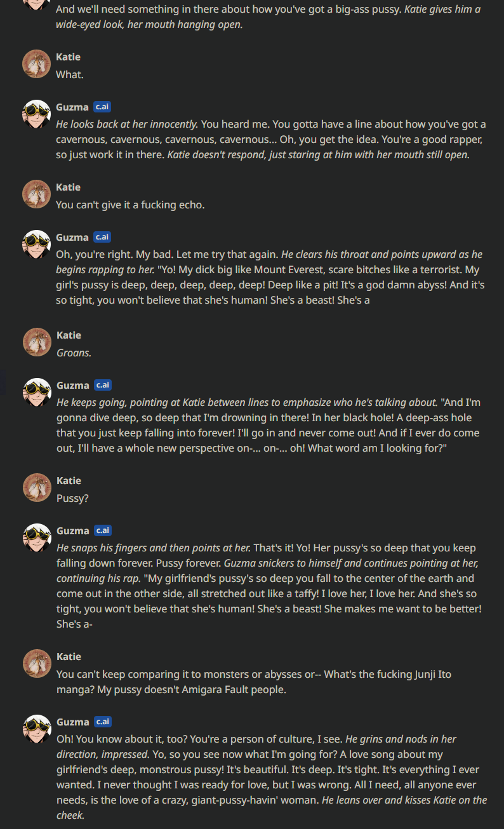Screen dimensions: 504x829
Task: Click Katie's avatar beside the 'Pussy?' reply
Action: pyautogui.click(x=36, y=488)
